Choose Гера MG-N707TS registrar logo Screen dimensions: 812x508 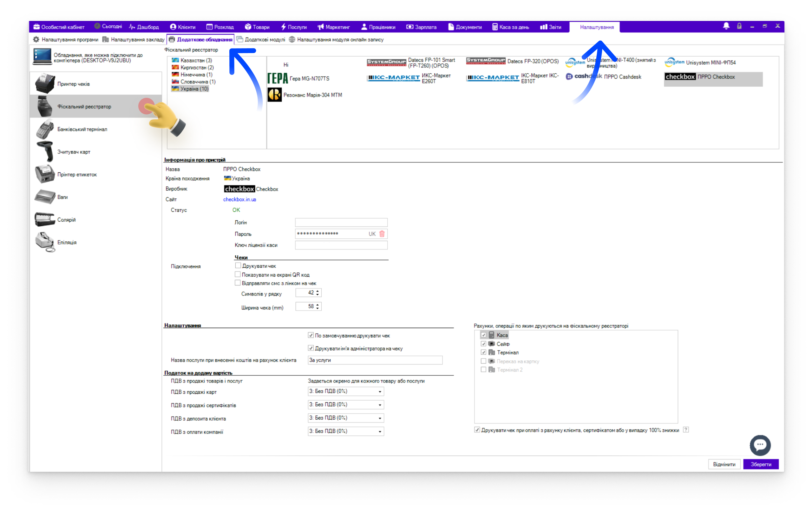point(278,78)
